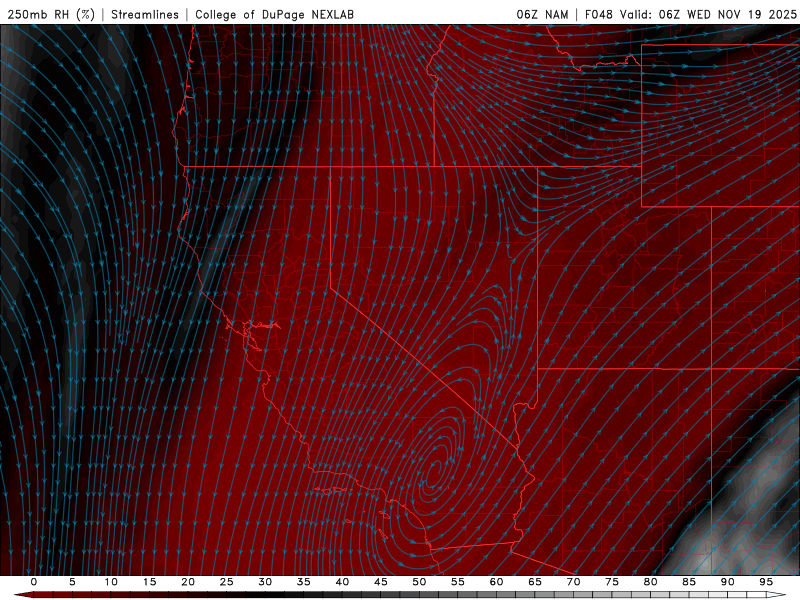The height and width of the screenshot is (600, 800).
Task: Click the "20" color scale label
Action: coord(188,582)
